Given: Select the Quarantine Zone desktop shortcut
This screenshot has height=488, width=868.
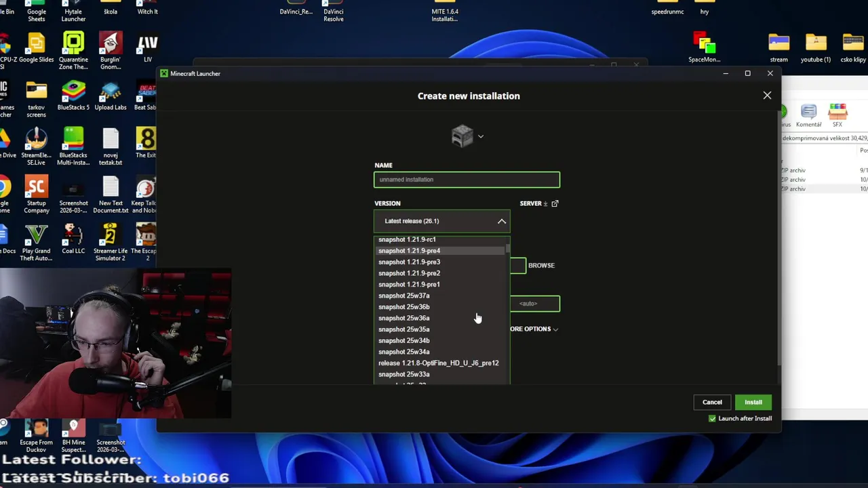Looking at the screenshot, I should click(73, 51).
